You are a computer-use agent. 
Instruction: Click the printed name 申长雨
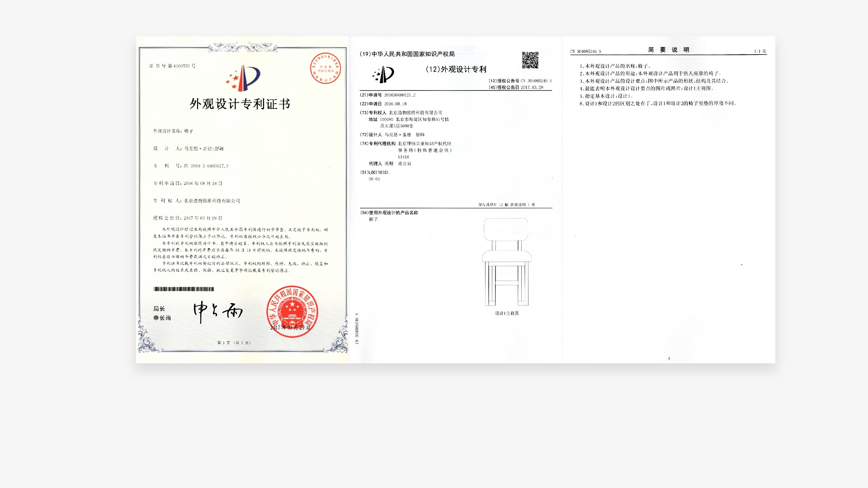point(162,318)
